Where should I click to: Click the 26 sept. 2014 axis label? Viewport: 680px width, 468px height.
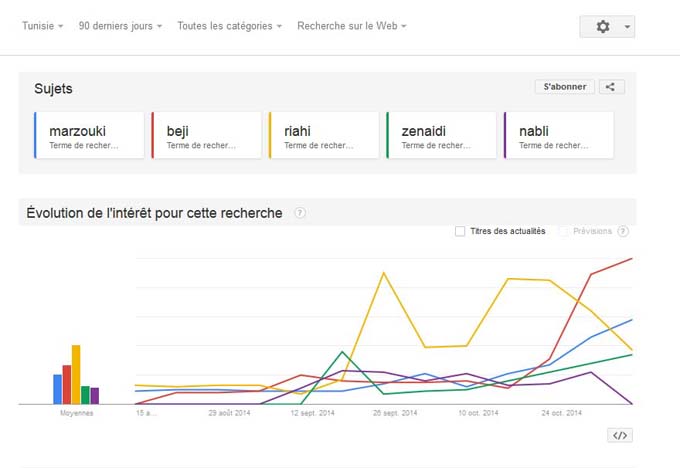coord(395,413)
